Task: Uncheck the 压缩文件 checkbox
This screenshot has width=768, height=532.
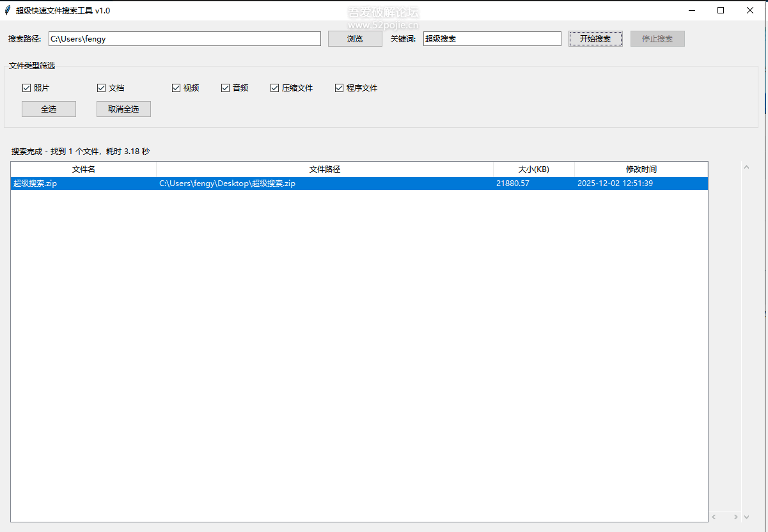Action: tap(275, 88)
